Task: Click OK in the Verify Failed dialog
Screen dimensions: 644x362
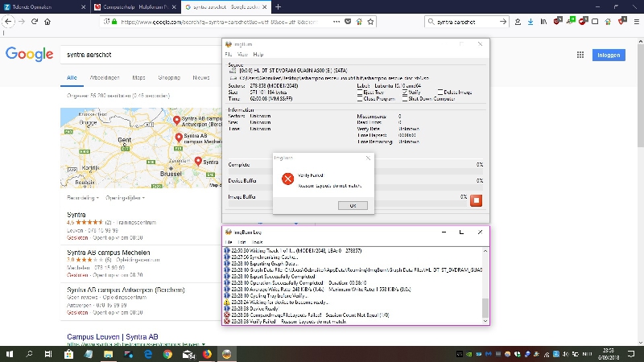Action: tap(352, 205)
